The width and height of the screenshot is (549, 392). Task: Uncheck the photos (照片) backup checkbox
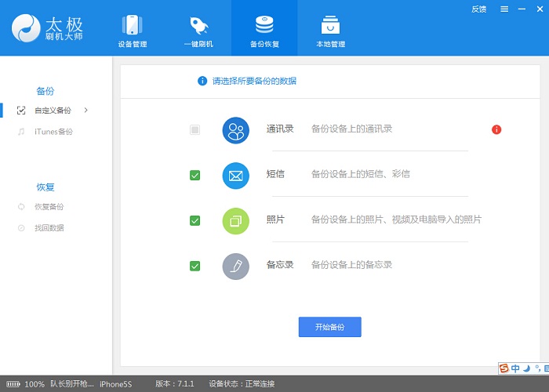coord(195,220)
